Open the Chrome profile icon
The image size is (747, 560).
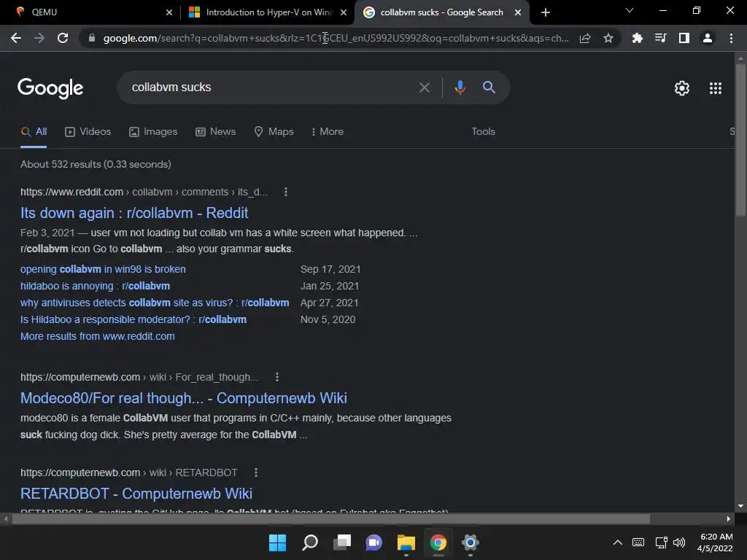click(707, 38)
